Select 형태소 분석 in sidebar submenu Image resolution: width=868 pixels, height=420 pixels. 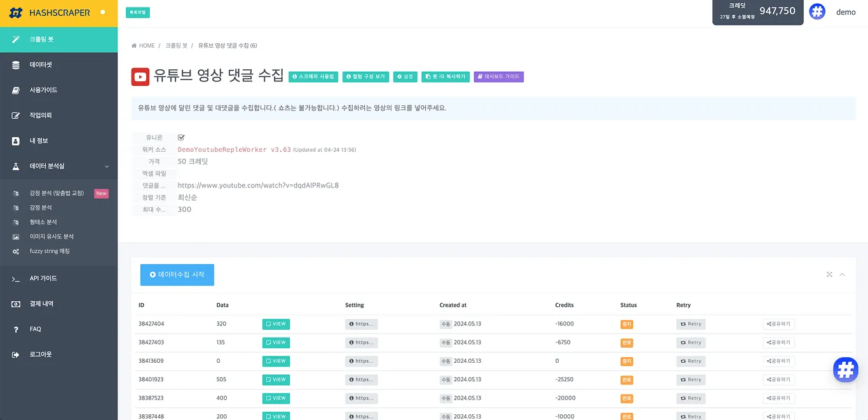click(x=43, y=222)
